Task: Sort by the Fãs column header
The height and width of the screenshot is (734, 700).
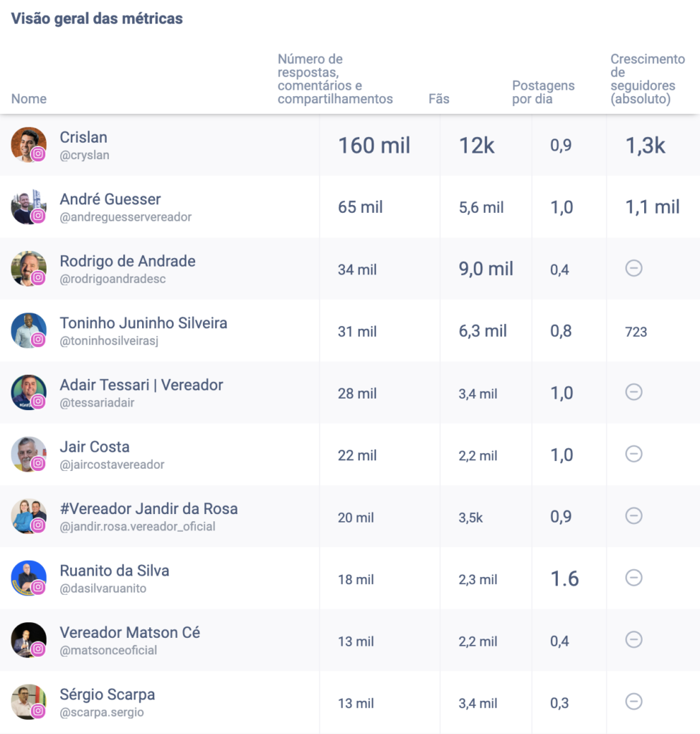Action: [x=439, y=99]
